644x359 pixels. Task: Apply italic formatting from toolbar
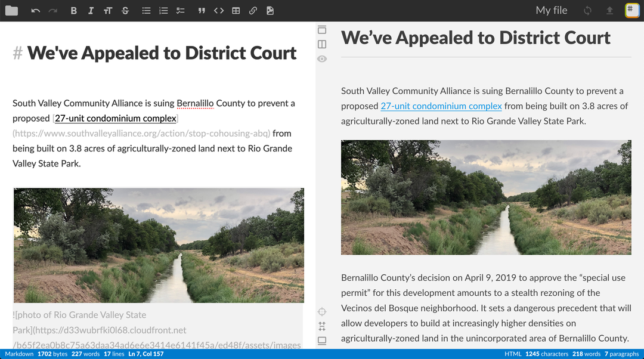[x=91, y=11]
